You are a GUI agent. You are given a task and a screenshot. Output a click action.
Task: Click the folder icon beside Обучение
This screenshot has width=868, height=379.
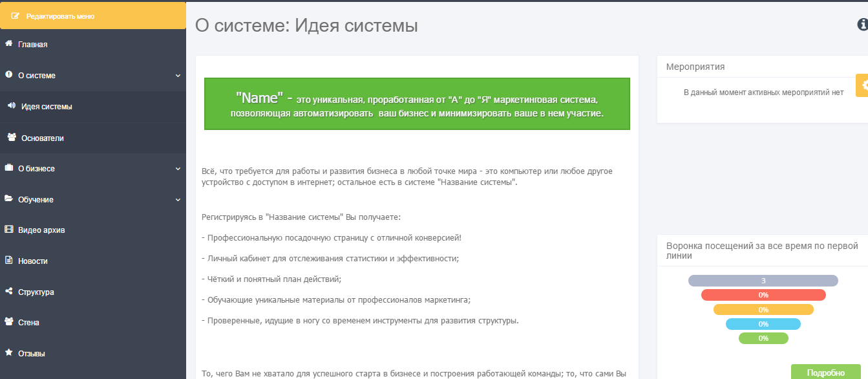click(x=9, y=199)
